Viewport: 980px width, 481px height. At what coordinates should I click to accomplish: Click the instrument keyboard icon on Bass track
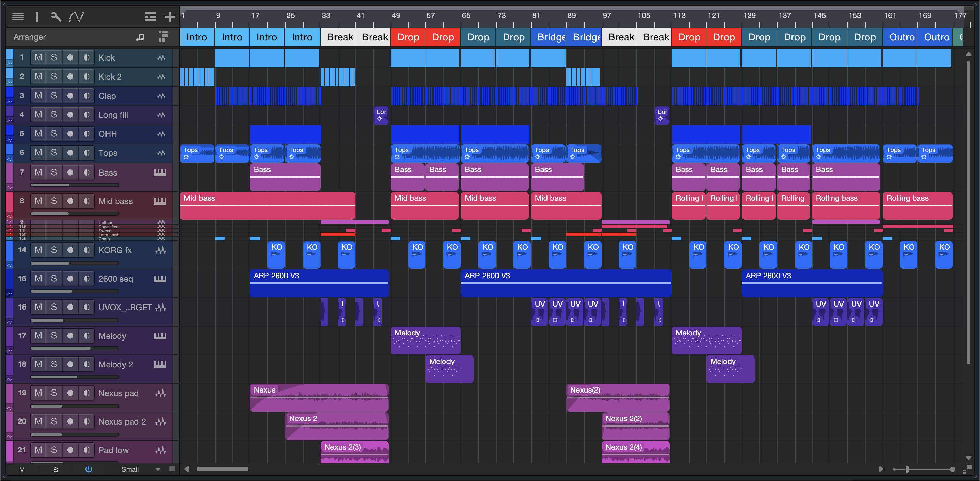160,172
